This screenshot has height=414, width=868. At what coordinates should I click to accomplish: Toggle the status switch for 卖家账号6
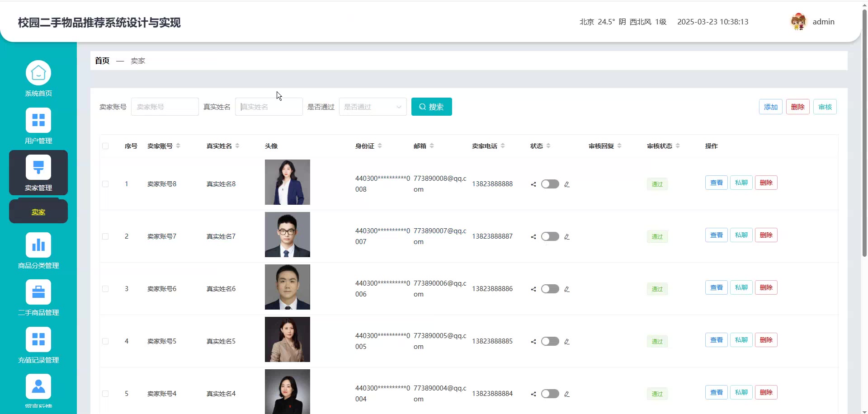point(550,289)
